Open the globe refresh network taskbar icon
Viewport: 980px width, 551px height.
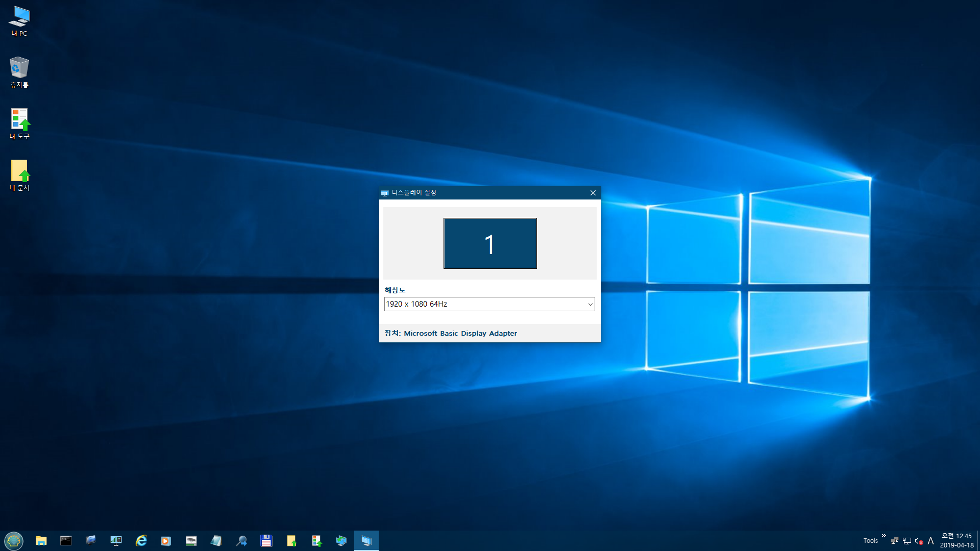click(341, 541)
